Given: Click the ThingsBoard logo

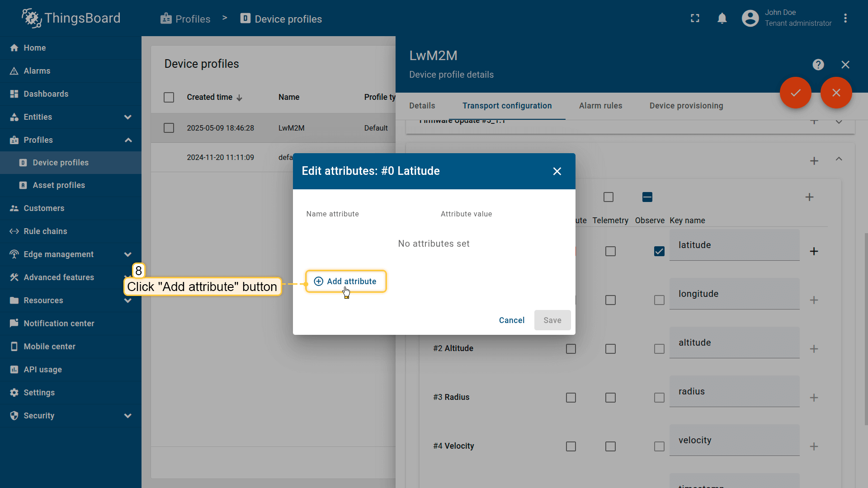Looking at the screenshot, I should [x=71, y=18].
